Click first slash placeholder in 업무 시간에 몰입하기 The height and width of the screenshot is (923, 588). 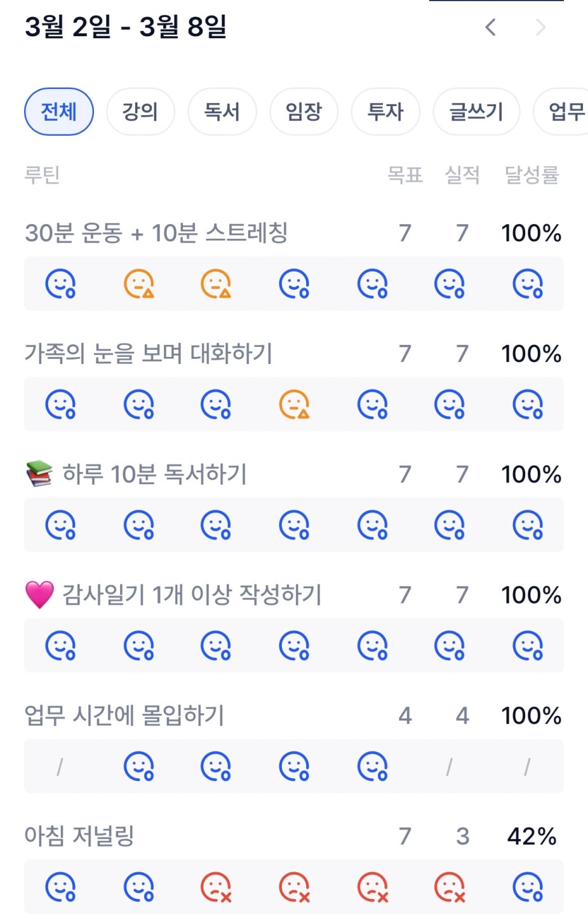click(x=60, y=767)
